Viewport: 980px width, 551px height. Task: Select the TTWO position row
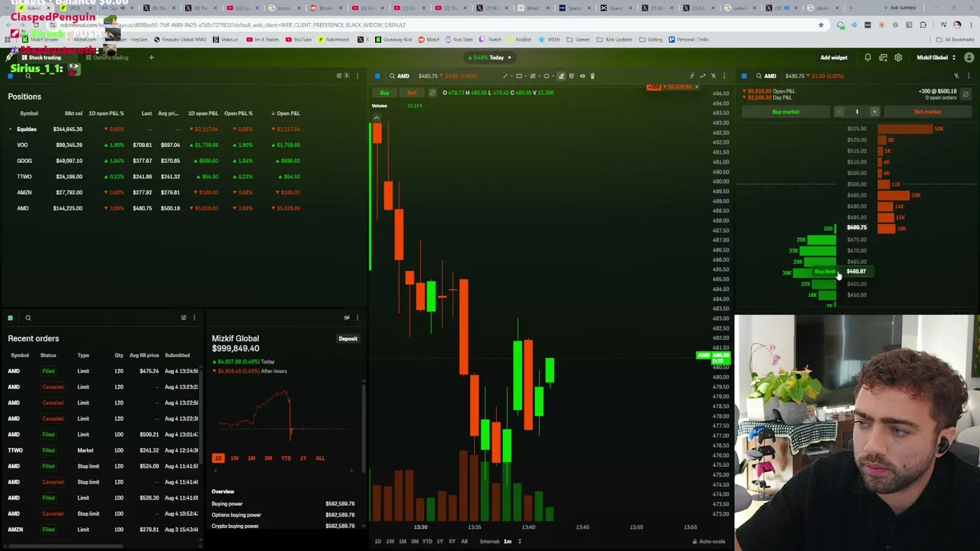(153, 177)
